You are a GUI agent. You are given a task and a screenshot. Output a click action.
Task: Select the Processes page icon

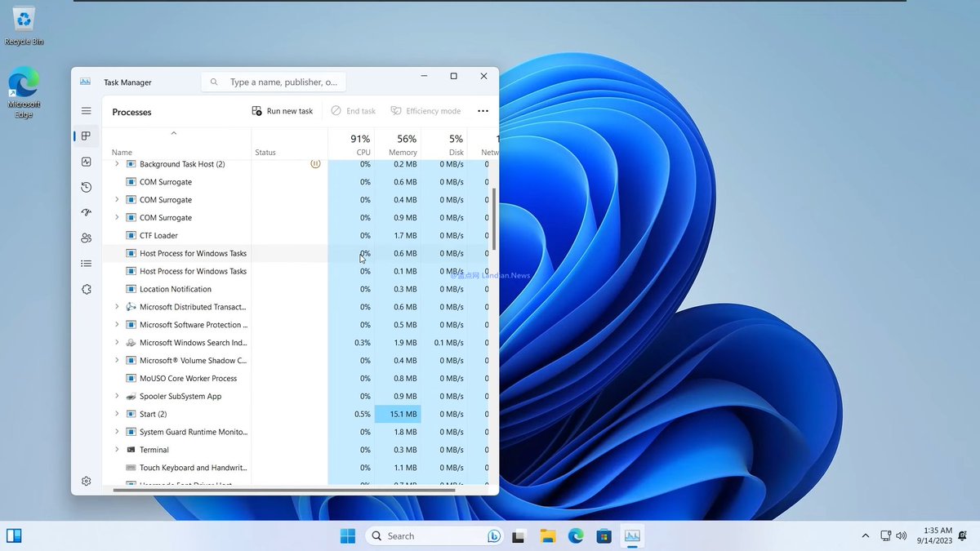tap(86, 136)
